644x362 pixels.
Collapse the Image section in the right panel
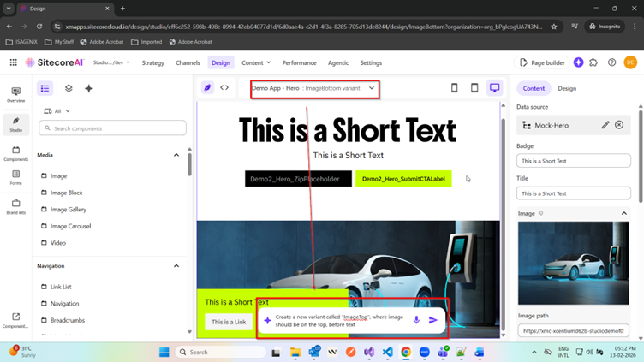623,213
